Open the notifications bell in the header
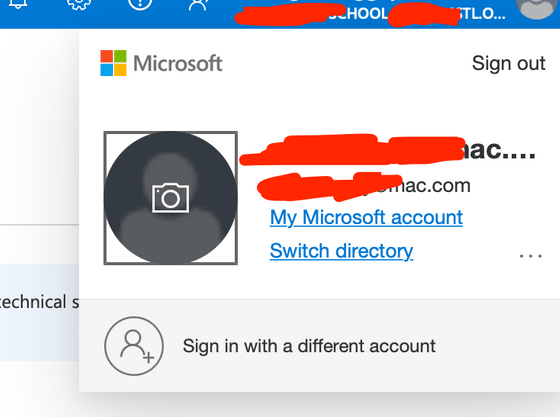This screenshot has width=560, height=417. [18, 4]
